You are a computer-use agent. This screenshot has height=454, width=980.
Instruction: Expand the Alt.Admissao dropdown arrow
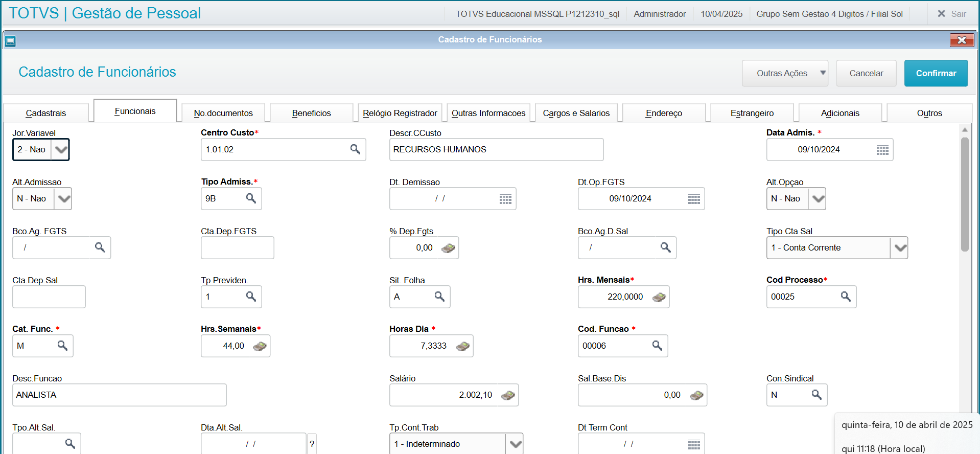63,199
